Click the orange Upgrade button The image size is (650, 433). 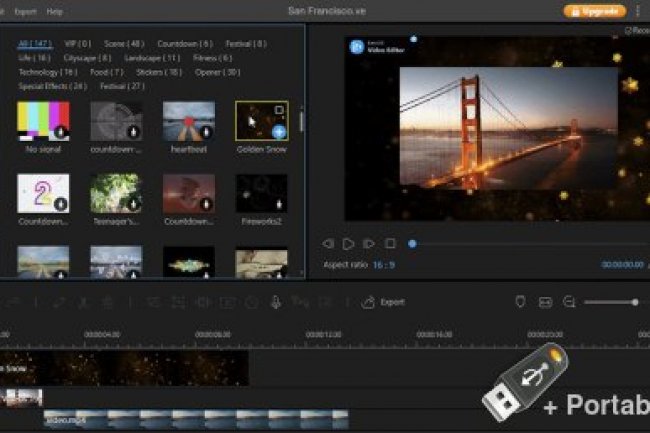point(595,11)
